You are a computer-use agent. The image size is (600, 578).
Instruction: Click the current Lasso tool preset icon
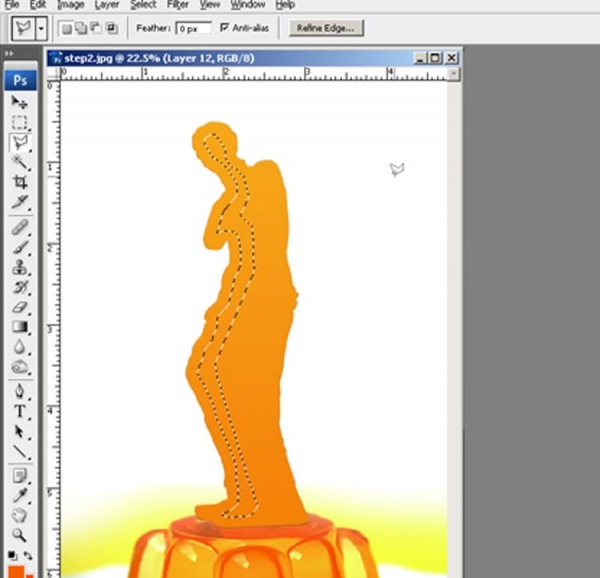[23, 28]
